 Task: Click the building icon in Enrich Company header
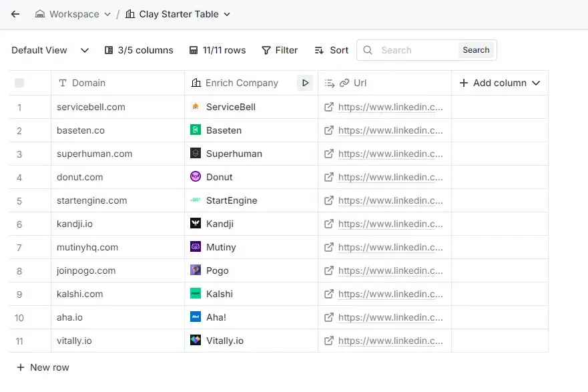(196, 83)
